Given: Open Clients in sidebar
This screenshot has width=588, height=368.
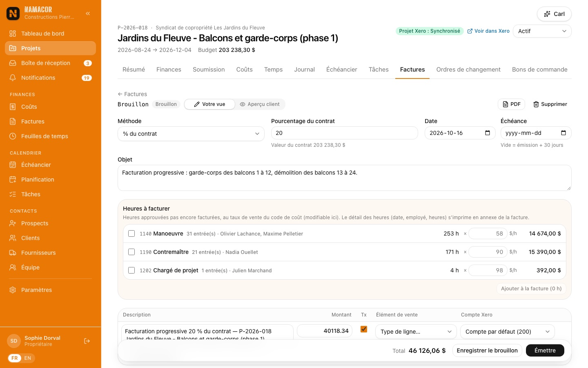Looking at the screenshot, I should [50, 238].
